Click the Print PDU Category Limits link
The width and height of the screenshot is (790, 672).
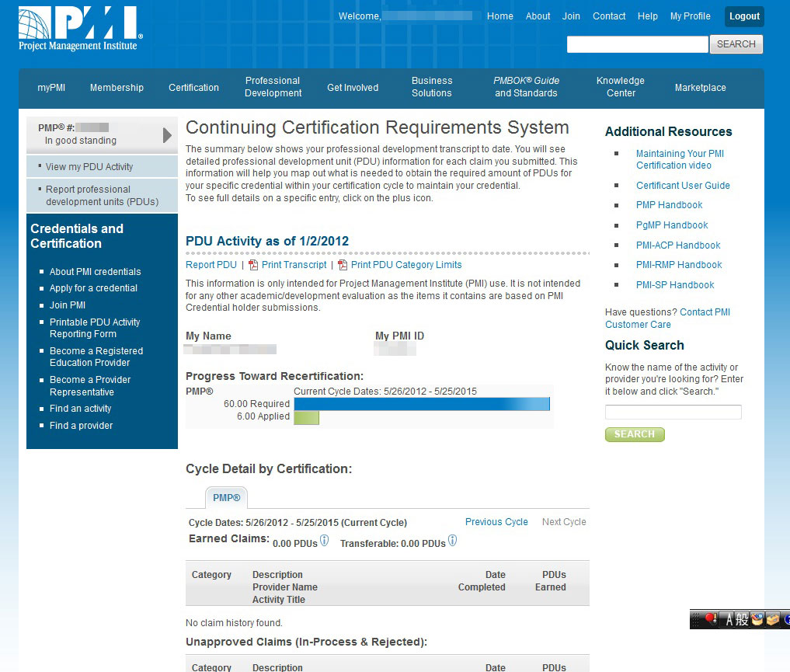(x=406, y=265)
